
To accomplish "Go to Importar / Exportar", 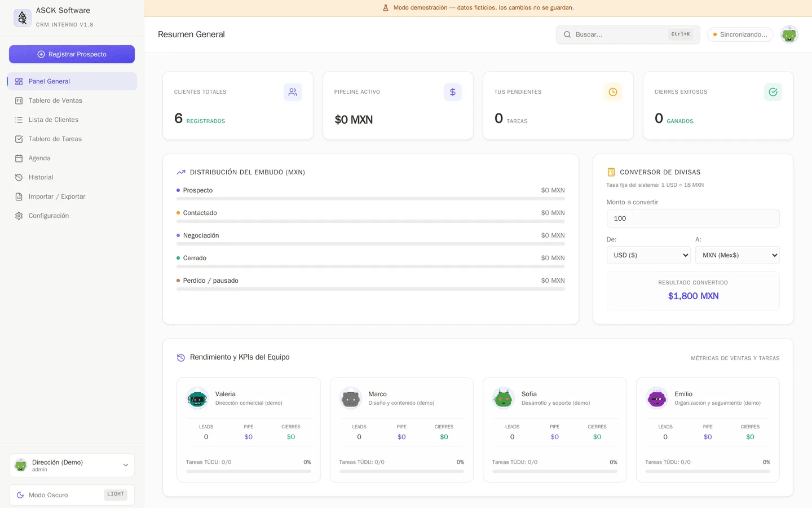I will 72,196.
